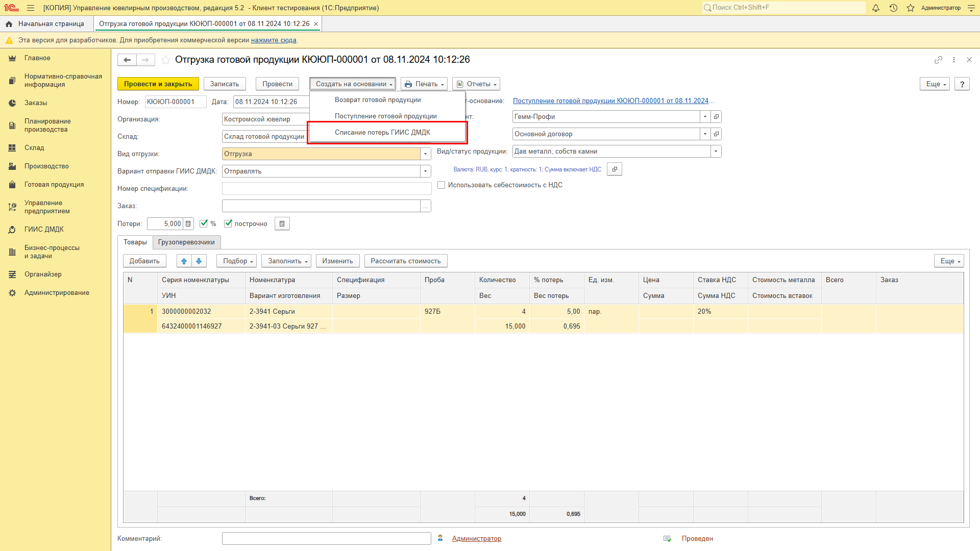The height and width of the screenshot is (551, 980).
Task: Click Номер спецификации input field
Action: click(x=327, y=189)
